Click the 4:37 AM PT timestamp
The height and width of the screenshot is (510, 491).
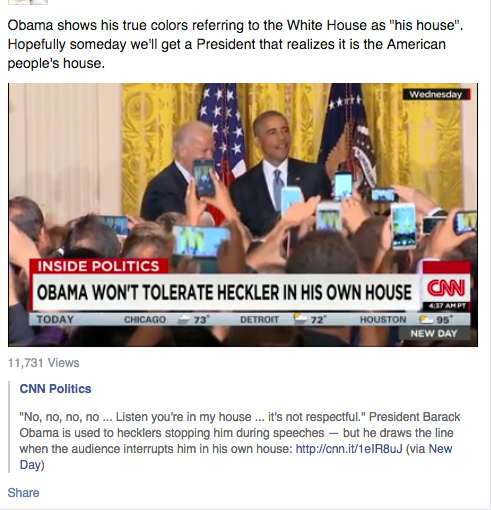click(x=446, y=306)
